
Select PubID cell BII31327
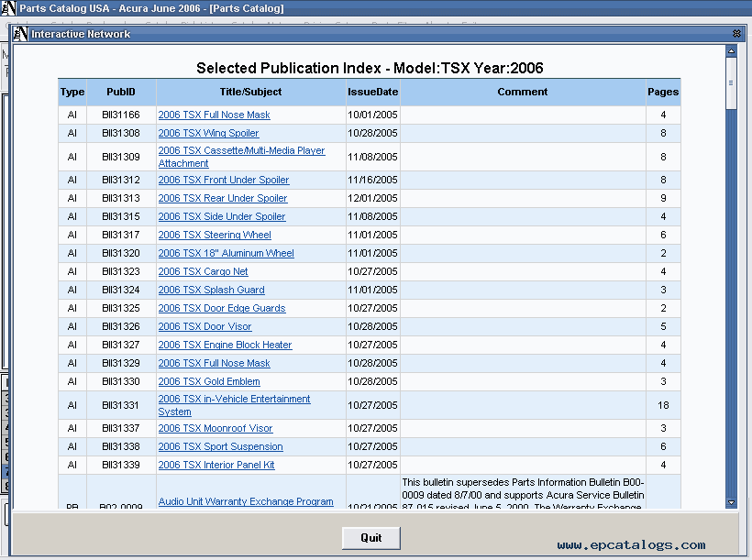[x=121, y=345]
